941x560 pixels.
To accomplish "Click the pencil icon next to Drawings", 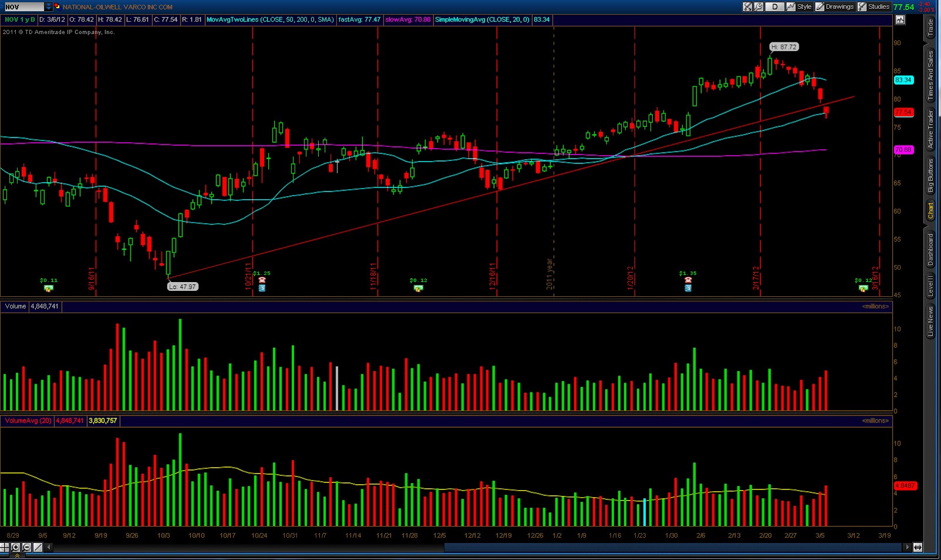I will coord(820,7).
